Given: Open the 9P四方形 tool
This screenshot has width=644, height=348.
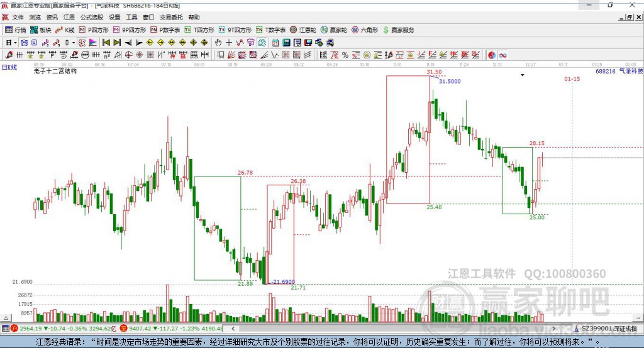Looking at the screenshot, I should pyautogui.click(x=130, y=30).
